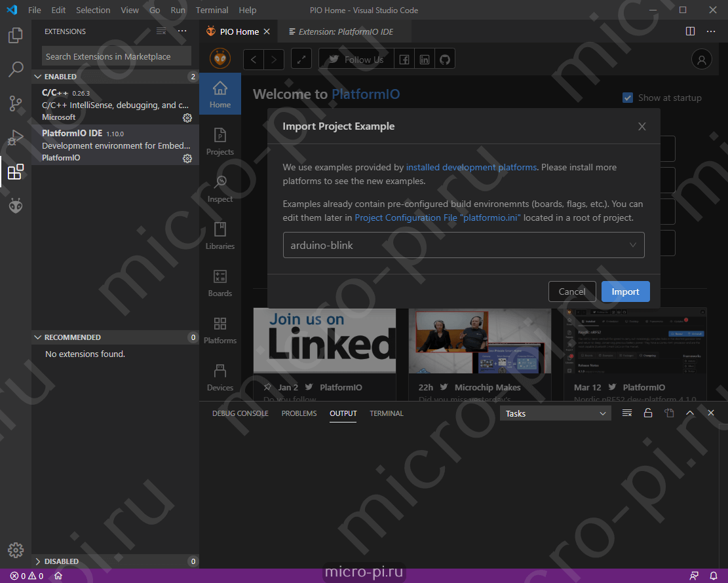Open the Tasks channel dropdown

555,413
